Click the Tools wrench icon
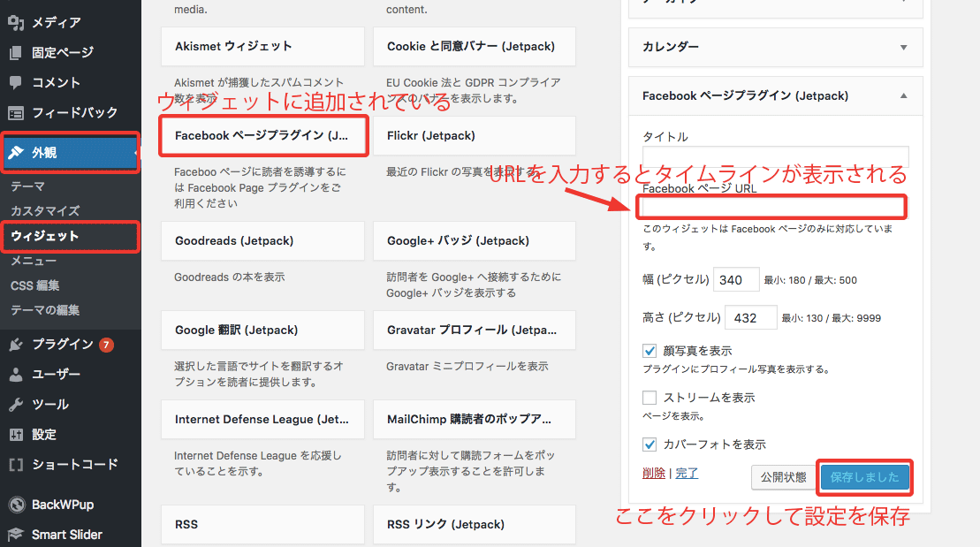Screen dimensions: 980x547 (16, 405)
